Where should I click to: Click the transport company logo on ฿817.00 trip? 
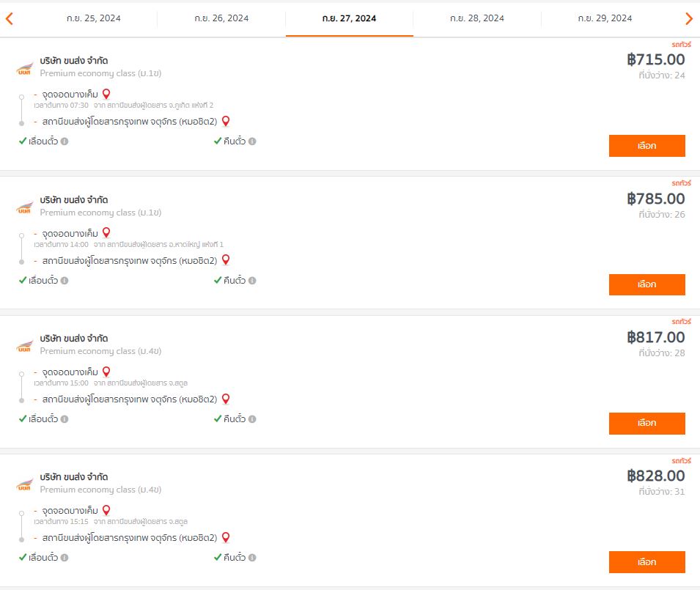click(25, 347)
